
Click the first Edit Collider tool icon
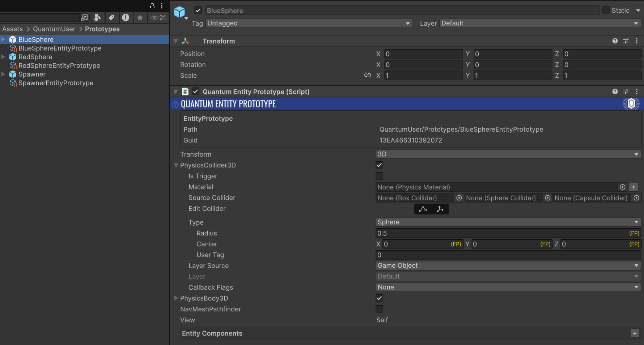(x=423, y=209)
